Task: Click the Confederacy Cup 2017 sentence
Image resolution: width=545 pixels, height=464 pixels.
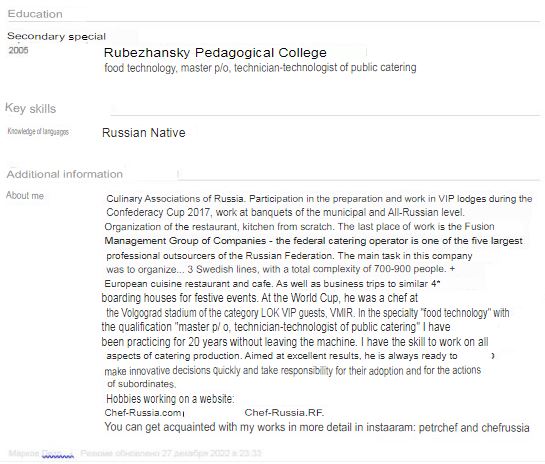Action: click(285, 212)
